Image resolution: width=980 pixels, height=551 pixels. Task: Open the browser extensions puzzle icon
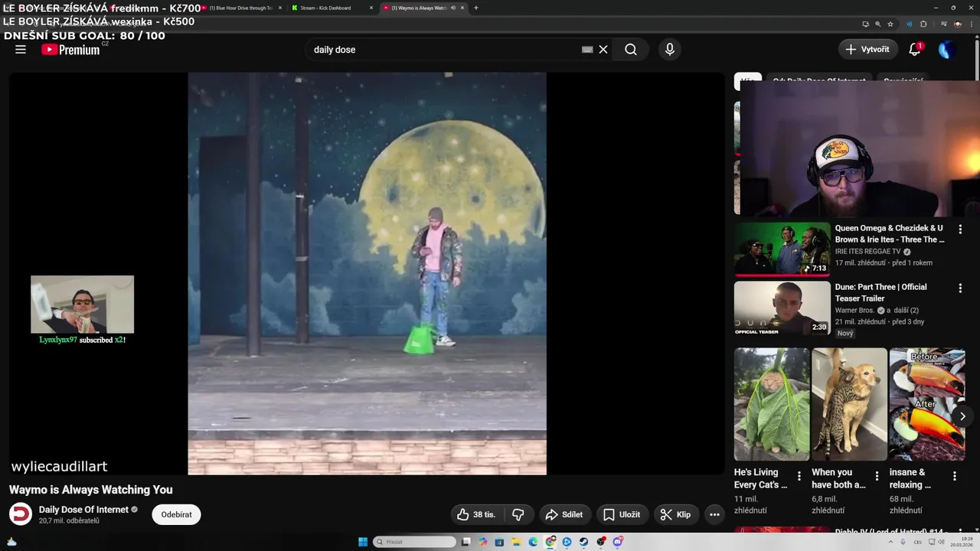click(x=923, y=24)
